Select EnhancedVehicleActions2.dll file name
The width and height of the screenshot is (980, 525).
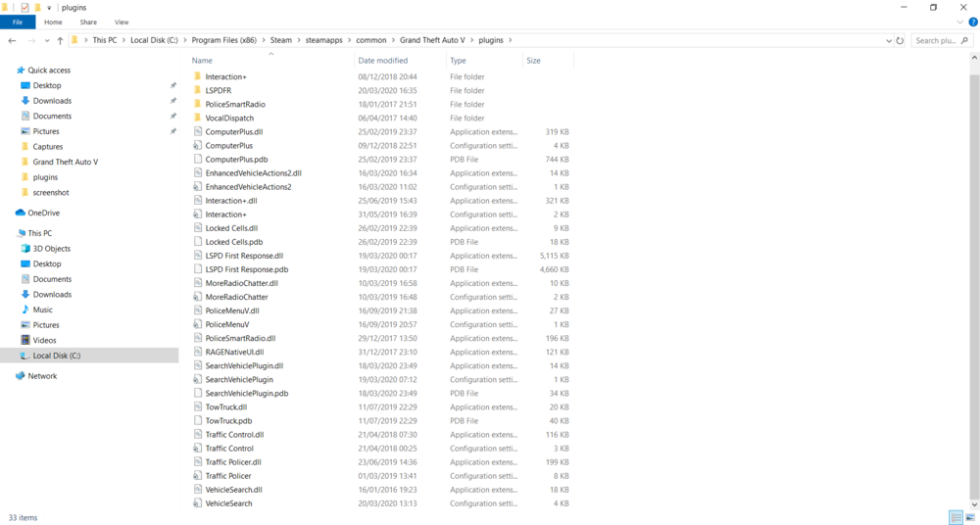(253, 173)
